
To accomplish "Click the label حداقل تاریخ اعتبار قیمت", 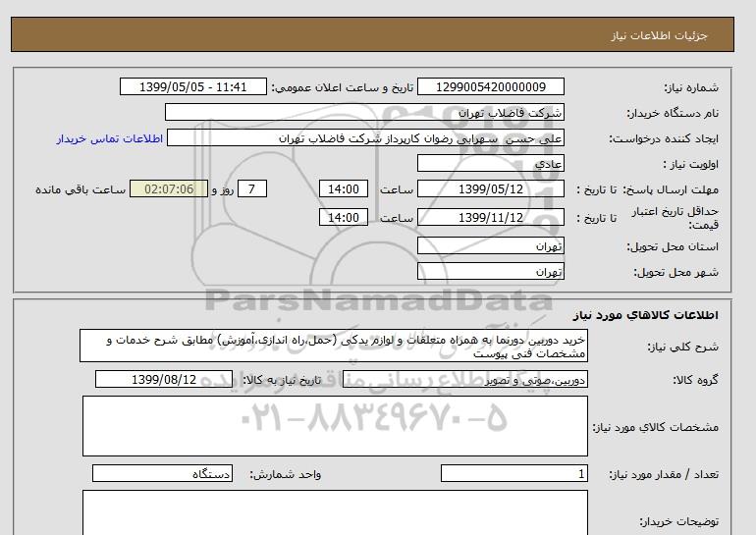I will pyautogui.click(x=675, y=218).
